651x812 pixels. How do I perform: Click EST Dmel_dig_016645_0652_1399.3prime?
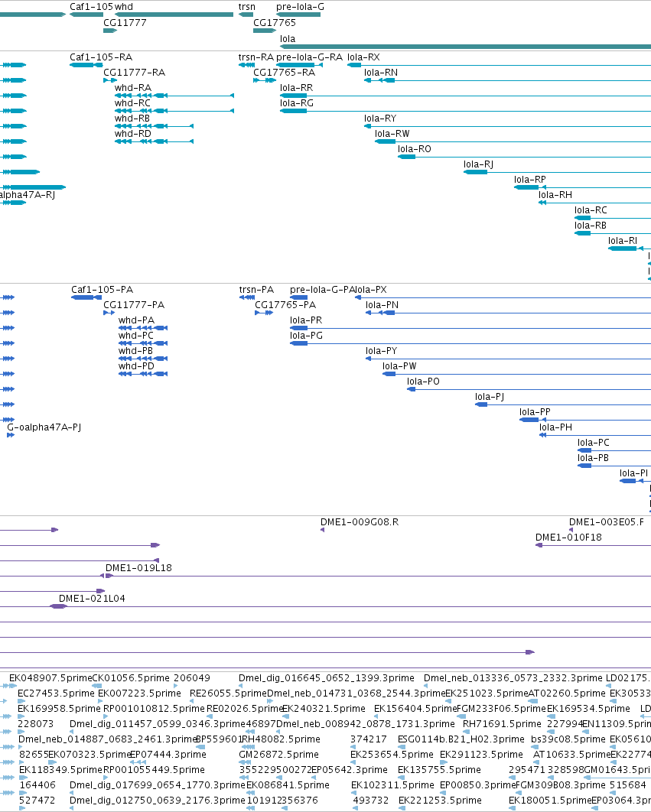(327, 678)
